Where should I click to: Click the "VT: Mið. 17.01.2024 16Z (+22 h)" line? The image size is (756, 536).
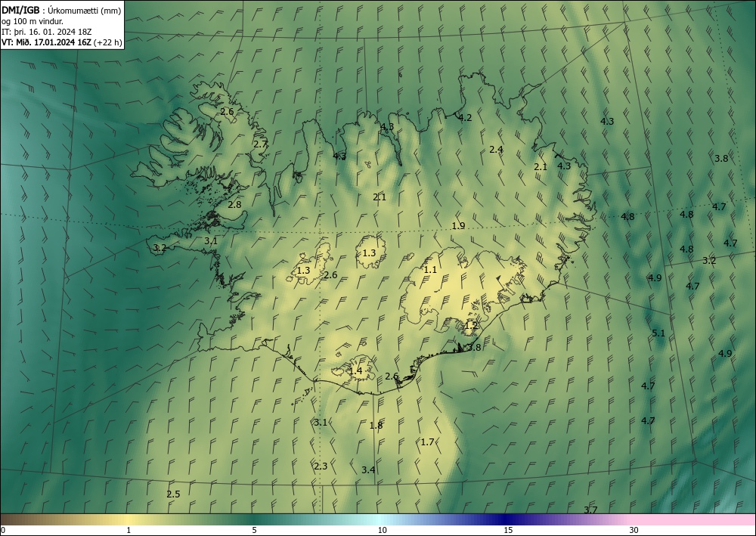pos(62,42)
